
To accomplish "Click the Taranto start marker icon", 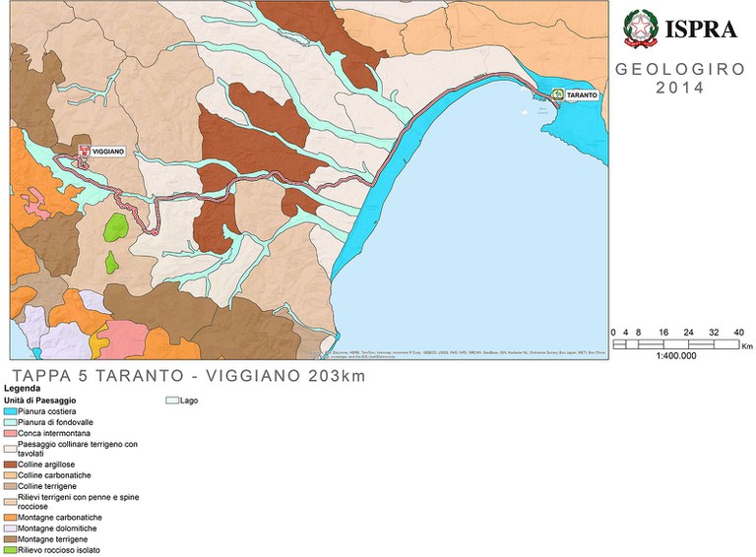I will click(x=557, y=94).
